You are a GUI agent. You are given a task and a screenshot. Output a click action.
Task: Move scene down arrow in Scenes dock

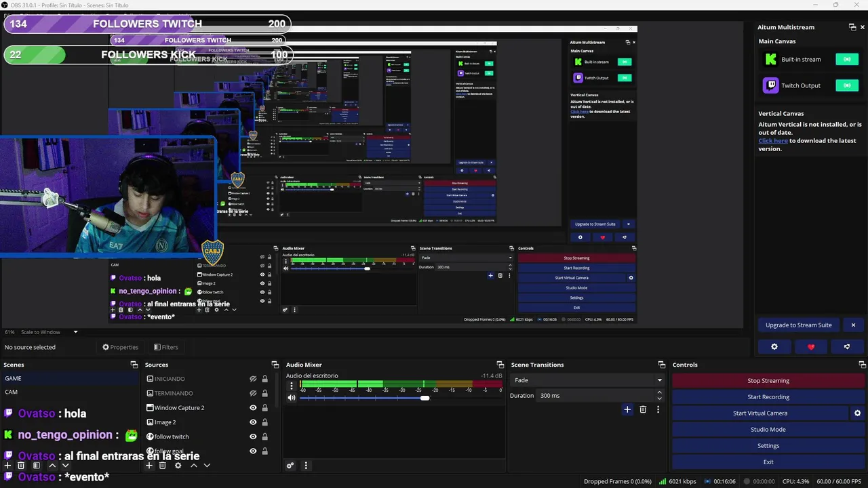[66, 466]
